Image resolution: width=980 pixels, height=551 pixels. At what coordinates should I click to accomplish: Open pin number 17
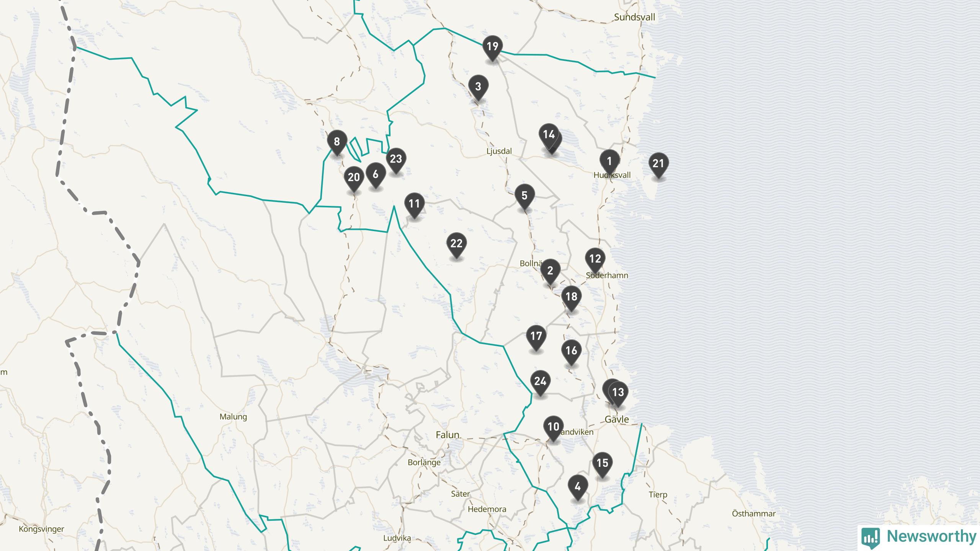point(536,337)
